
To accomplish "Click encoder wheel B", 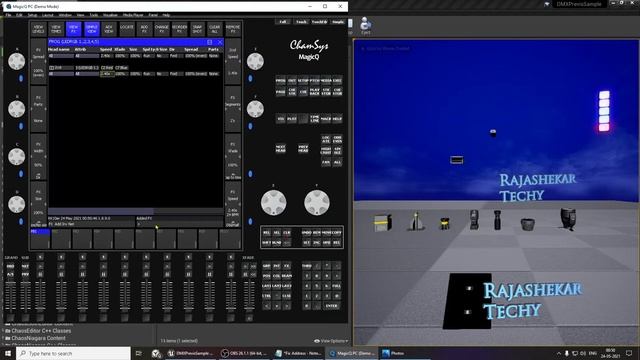I will (17, 109).
